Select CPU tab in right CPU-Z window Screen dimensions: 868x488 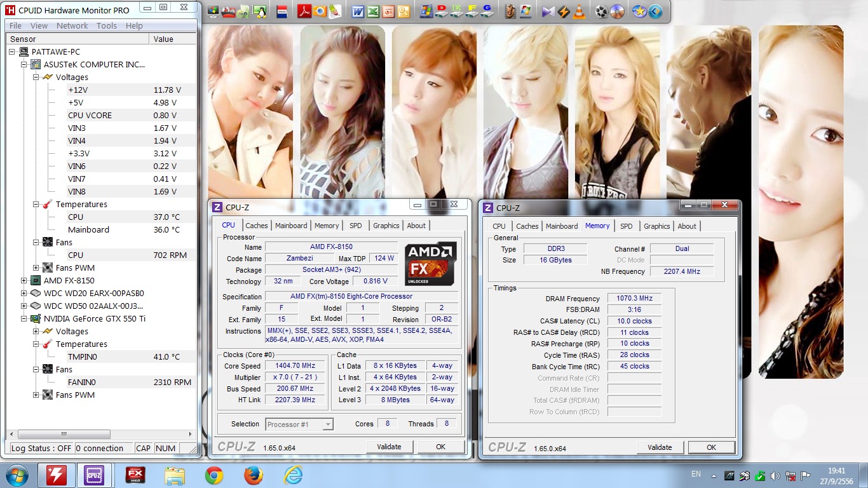(499, 226)
